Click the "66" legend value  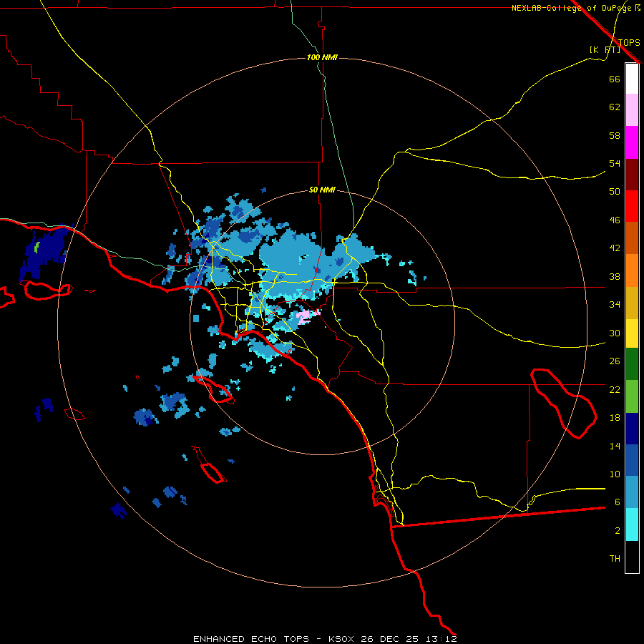[615, 79]
